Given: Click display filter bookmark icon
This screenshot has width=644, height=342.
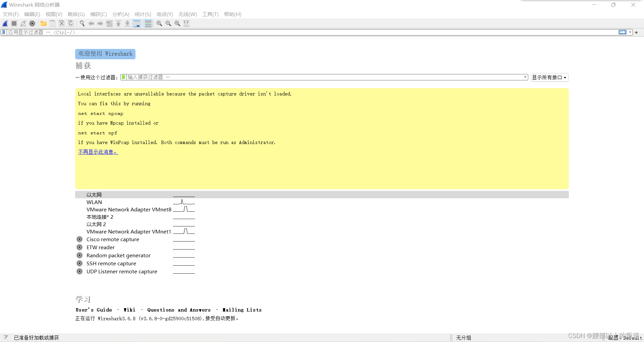Looking at the screenshot, I should pyautogui.click(x=4, y=32).
